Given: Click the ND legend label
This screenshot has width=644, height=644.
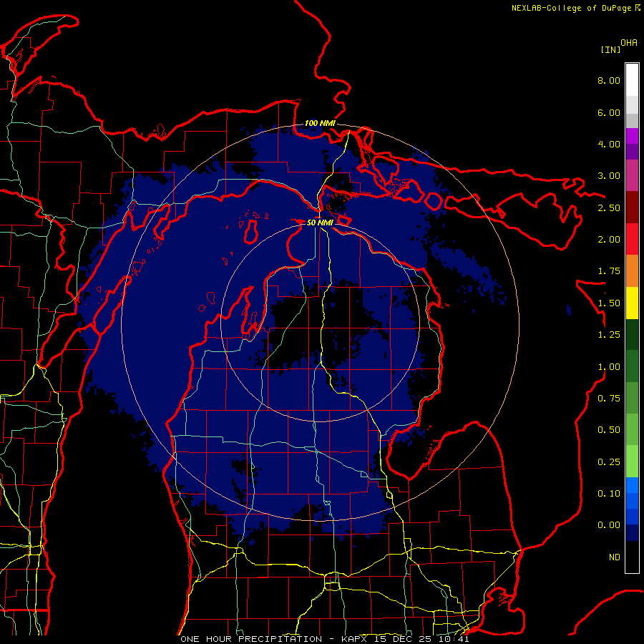Looking at the screenshot, I should pos(615,557).
